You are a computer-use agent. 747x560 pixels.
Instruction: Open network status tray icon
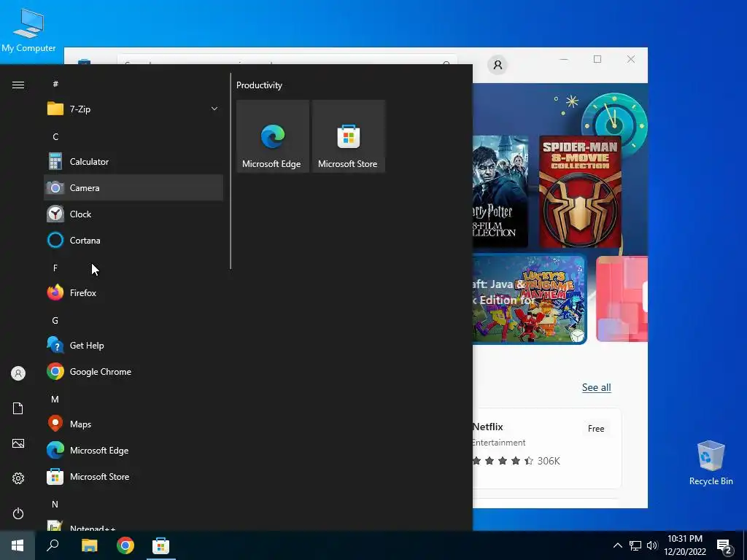635,545
